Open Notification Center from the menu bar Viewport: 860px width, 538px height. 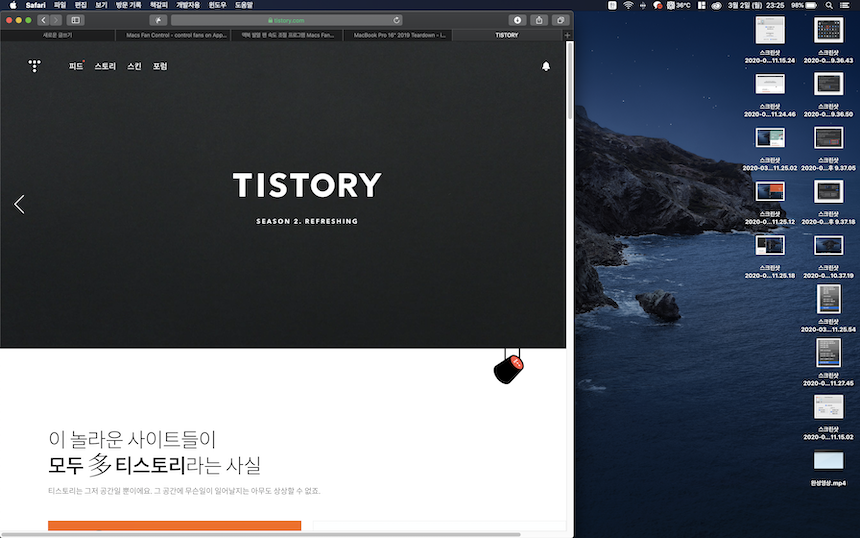click(x=845, y=5)
